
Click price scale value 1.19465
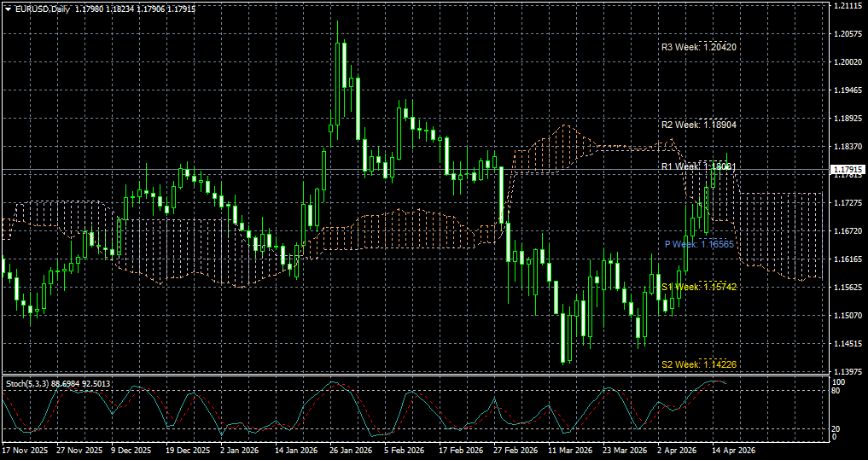click(x=847, y=90)
